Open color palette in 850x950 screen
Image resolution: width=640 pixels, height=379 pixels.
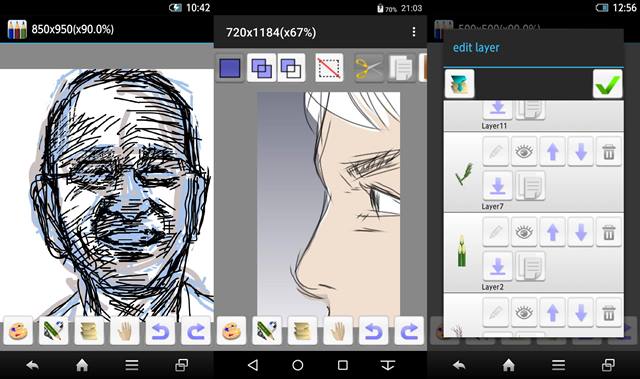click(18, 331)
